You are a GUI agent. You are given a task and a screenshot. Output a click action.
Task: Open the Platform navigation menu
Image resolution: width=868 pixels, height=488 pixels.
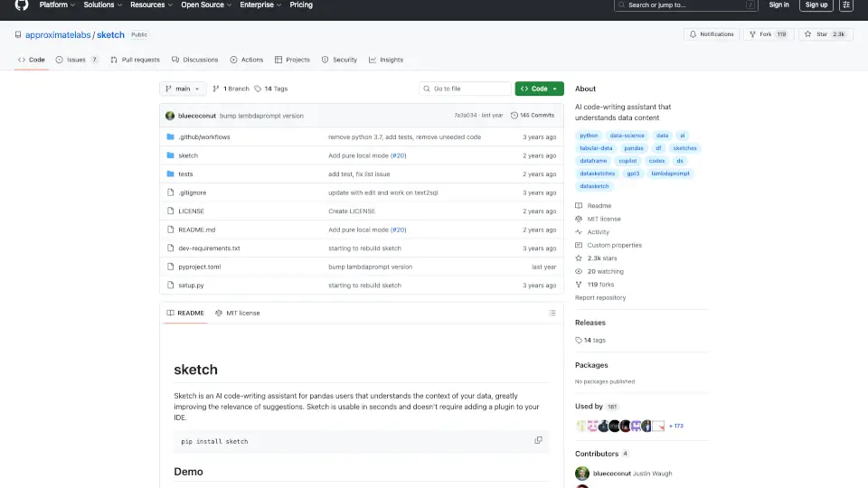point(57,5)
